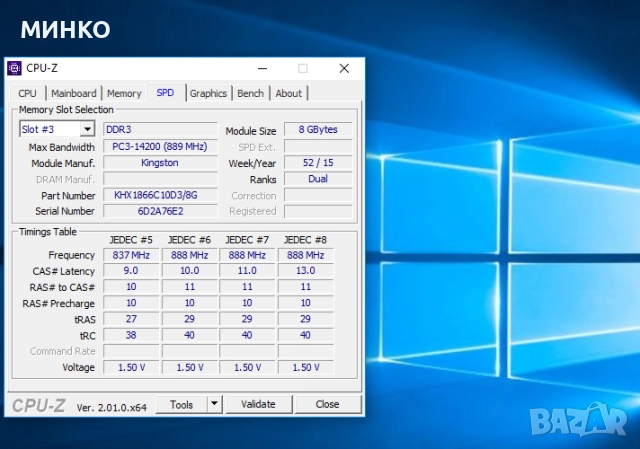Click the CPU-Z app icon in title bar
The image size is (640, 449).
[x=14, y=68]
